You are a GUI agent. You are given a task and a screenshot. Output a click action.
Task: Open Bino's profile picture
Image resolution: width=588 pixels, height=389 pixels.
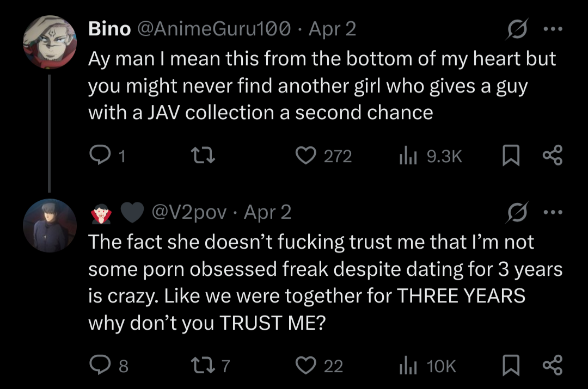[x=50, y=42]
